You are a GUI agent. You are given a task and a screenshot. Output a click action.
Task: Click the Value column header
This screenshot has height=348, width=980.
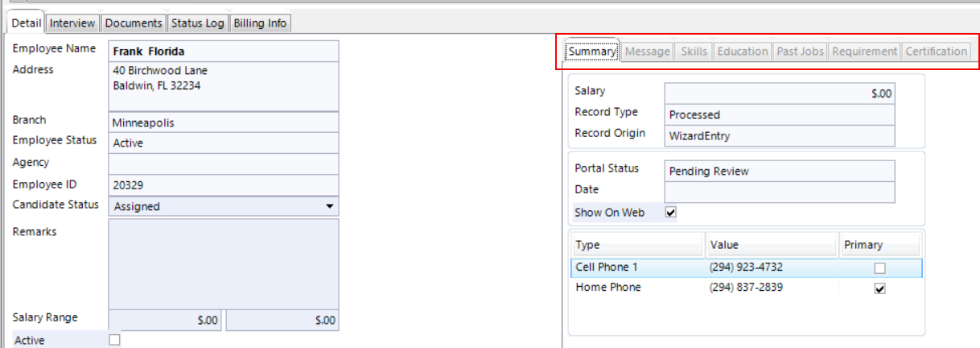pyautogui.click(x=771, y=245)
